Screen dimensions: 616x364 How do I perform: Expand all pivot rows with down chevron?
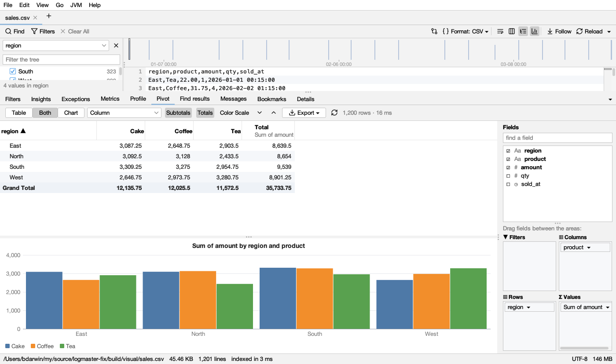(x=260, y=113)
